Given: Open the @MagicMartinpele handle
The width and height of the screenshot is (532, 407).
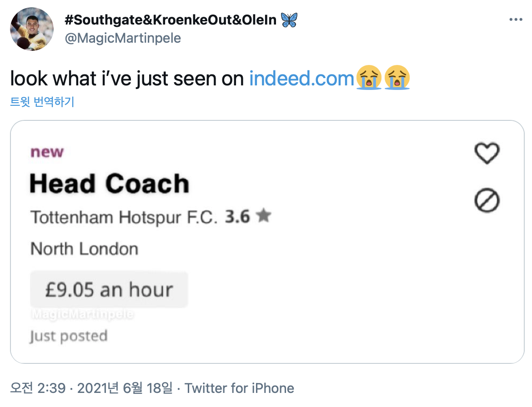Looking at the screenshot, I should point(123,38).
